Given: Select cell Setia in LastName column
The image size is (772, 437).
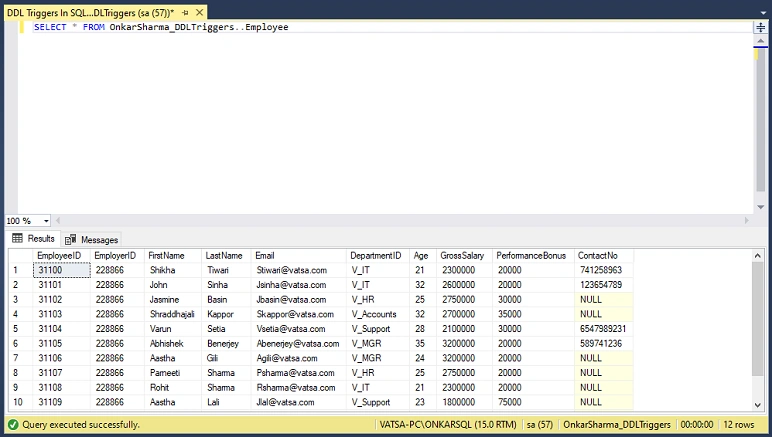Looking at the screenshot, I should [x=226, y=329].
